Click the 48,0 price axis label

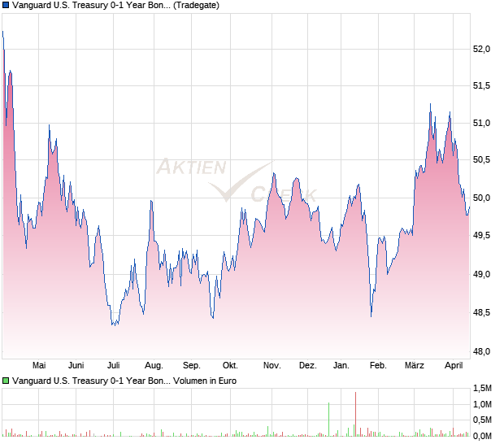tap(482, 351)
